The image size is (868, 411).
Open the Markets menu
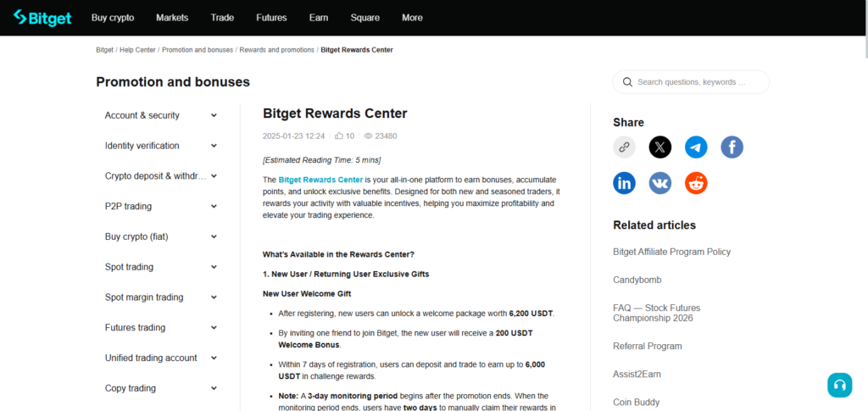[172, 18]
